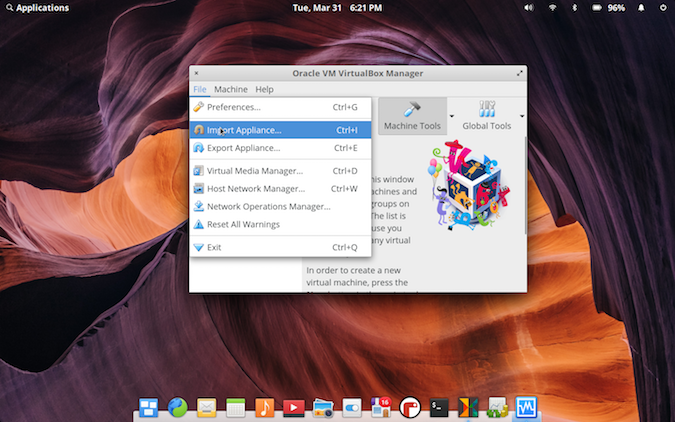The width and height of the screenshot is (675, 422).
Task: Open the Wi-Fi network indicator
Action: click(552, 8)
